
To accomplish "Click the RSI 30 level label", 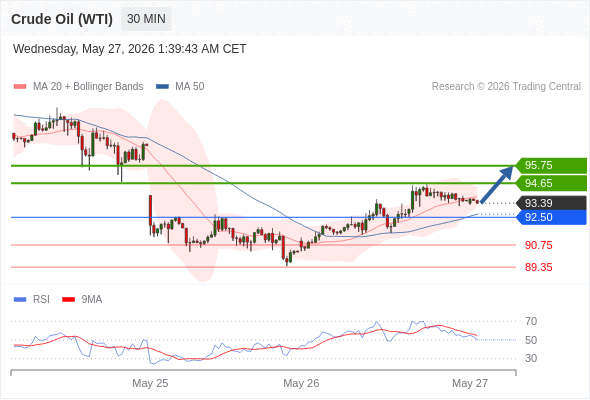I will tap(531, 358).
